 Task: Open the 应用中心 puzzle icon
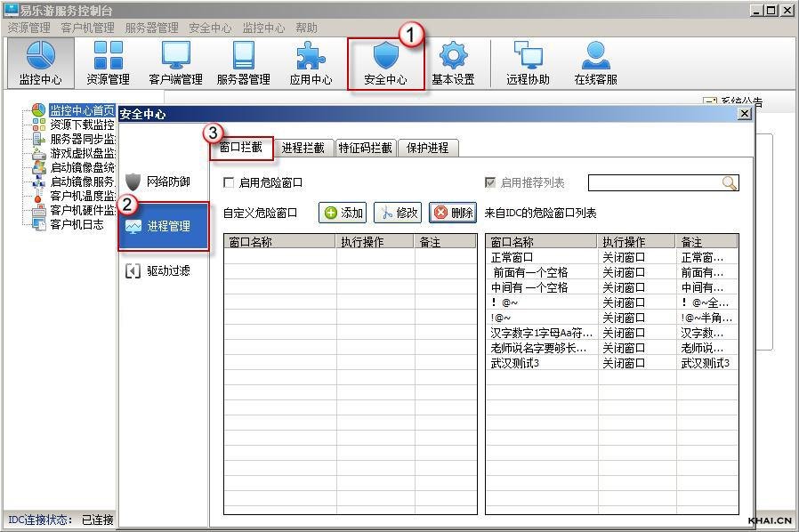click(311, 62)
